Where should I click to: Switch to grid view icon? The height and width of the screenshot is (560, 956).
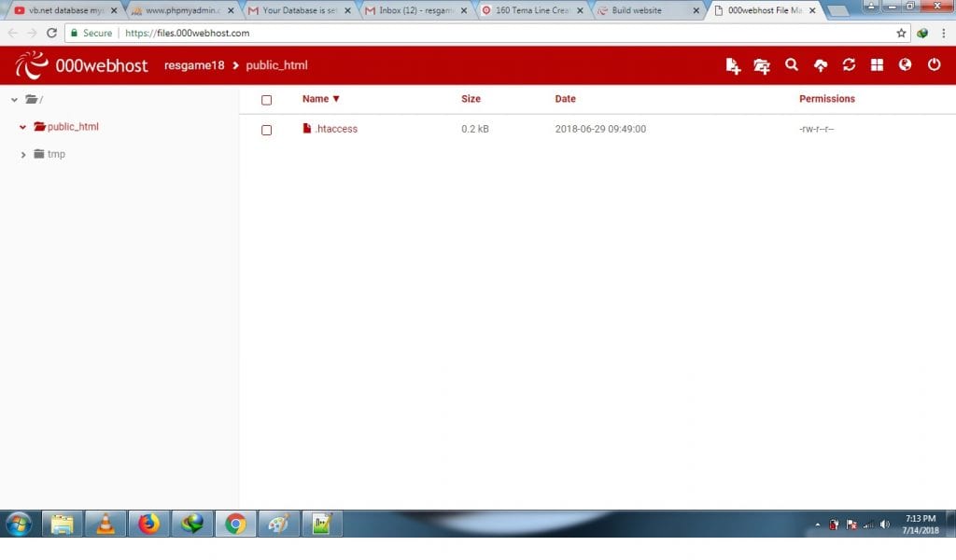877,64
